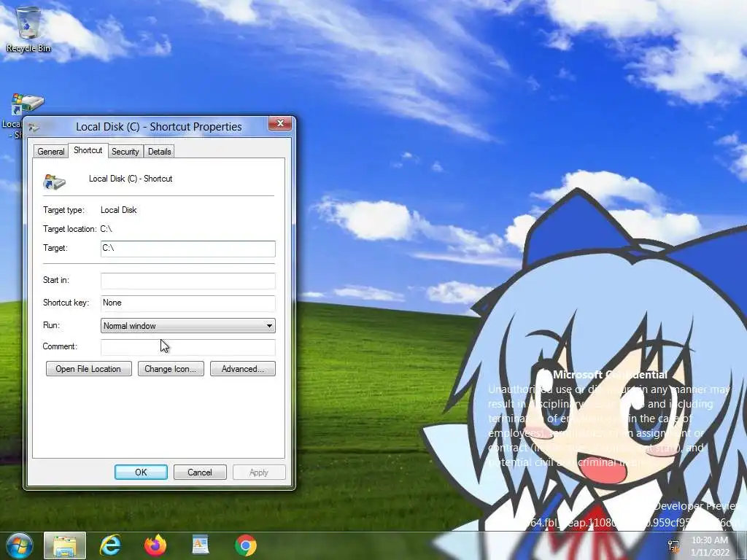Click the 'Local Disk (C) - Shortcut' name text
The width and height of the screenshot is (747, 560).
pyautogui.click(x=131, y=179)
